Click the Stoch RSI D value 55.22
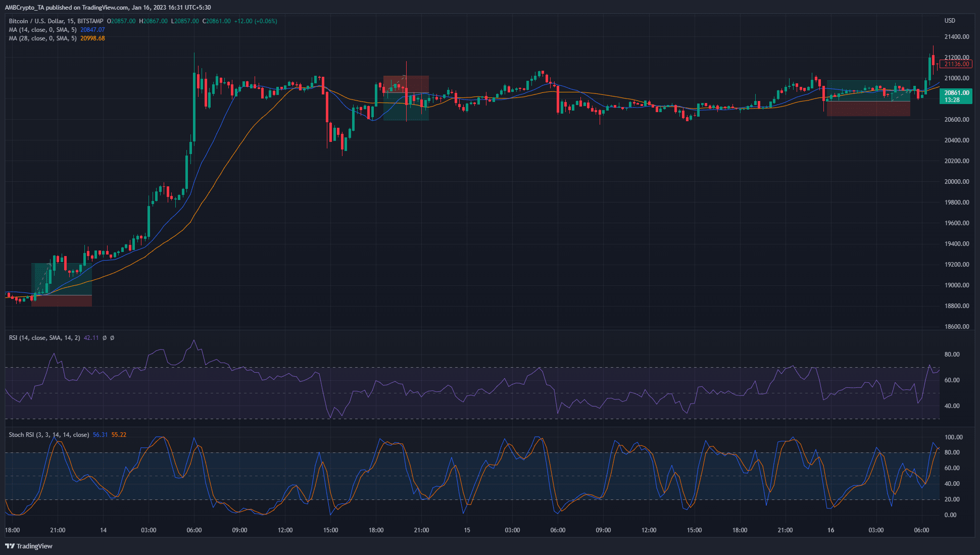This screenshot has height=555, width=980. coord(119,435)
